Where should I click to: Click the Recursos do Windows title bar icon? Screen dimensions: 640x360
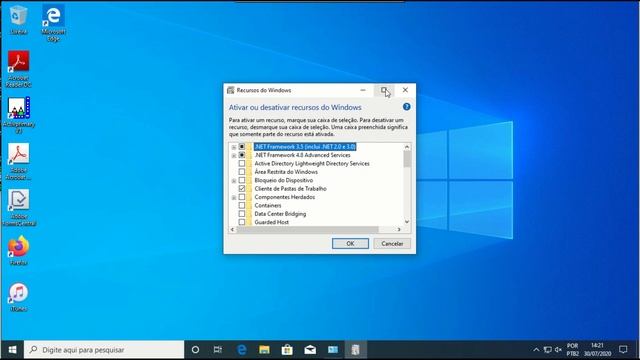point(231,90)
